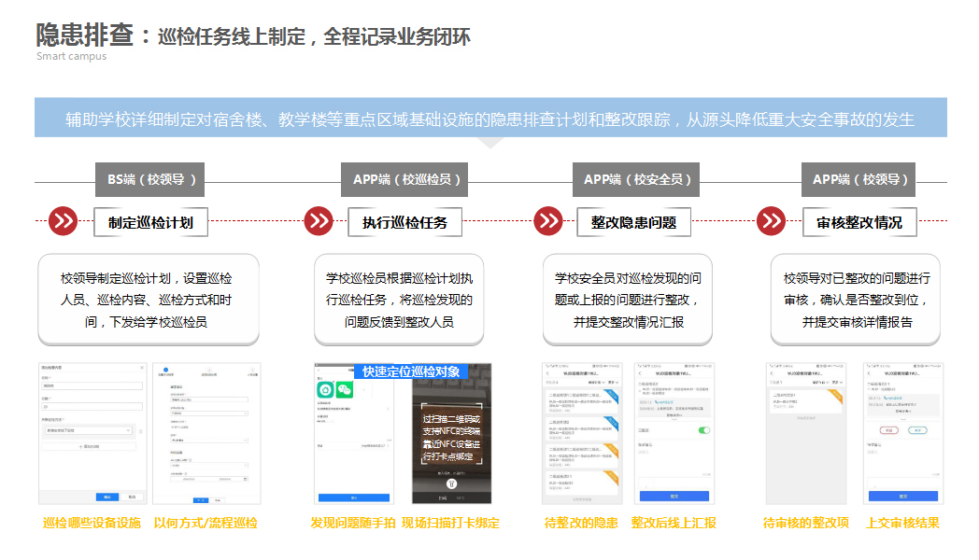The width and height of the screenshot is (979, 560).
Task: Click the red chevron icon beside 执行巡检任务
Action: tap(318, 222)
